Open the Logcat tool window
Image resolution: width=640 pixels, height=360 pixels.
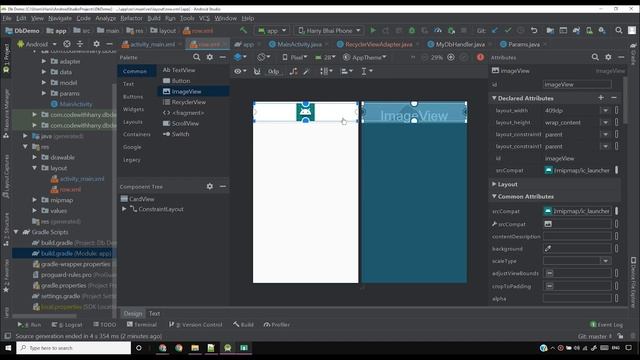coord(67,325)
